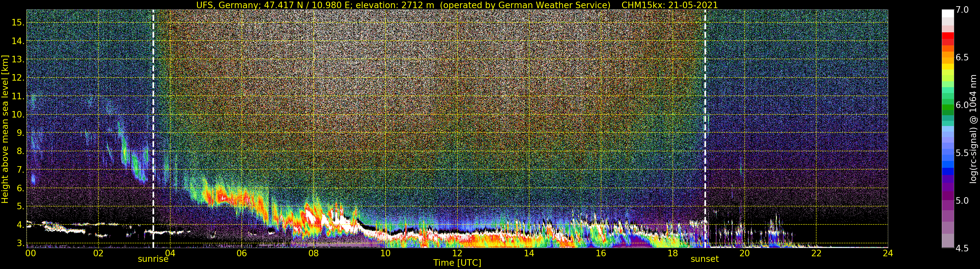Click the 7.0 label at the colorbar top
Image resolution: width=980 pixels, height=269 pixels.
tap(962, 10)
